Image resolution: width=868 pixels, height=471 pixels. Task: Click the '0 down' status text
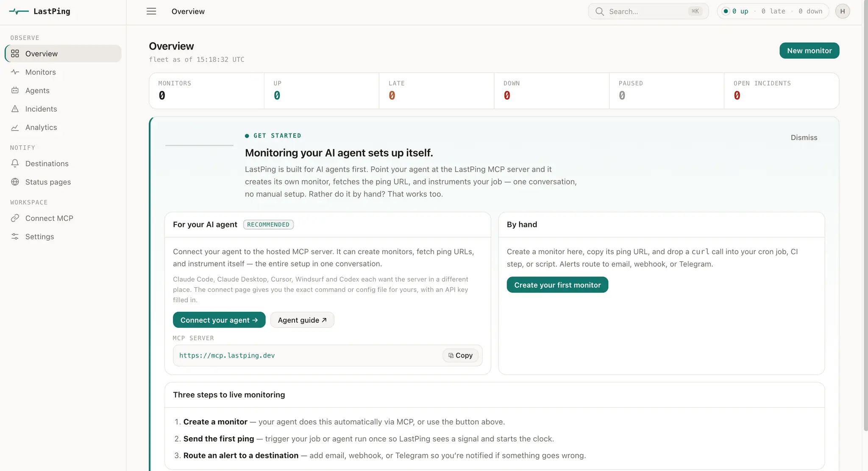(810, 11)
